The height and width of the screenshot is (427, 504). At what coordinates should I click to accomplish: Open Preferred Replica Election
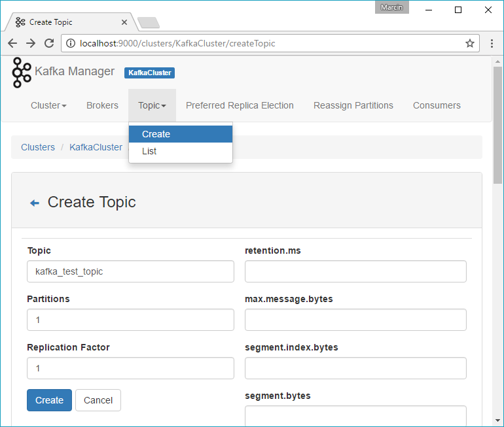click(240, 105)
